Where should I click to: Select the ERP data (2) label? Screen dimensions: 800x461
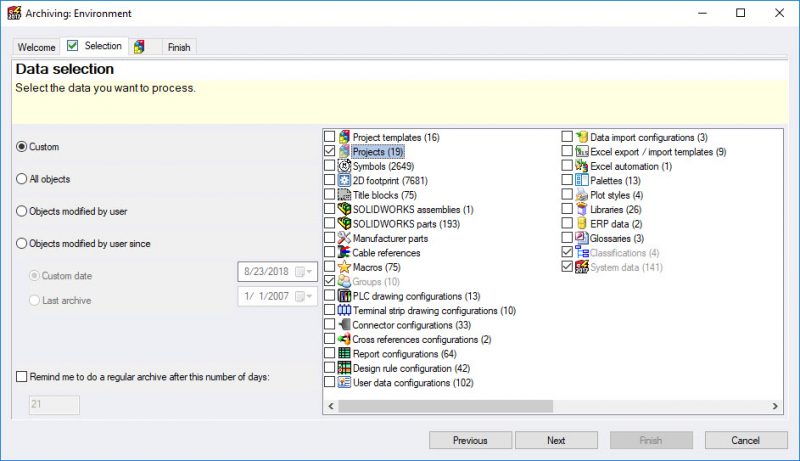coord(616,224)
